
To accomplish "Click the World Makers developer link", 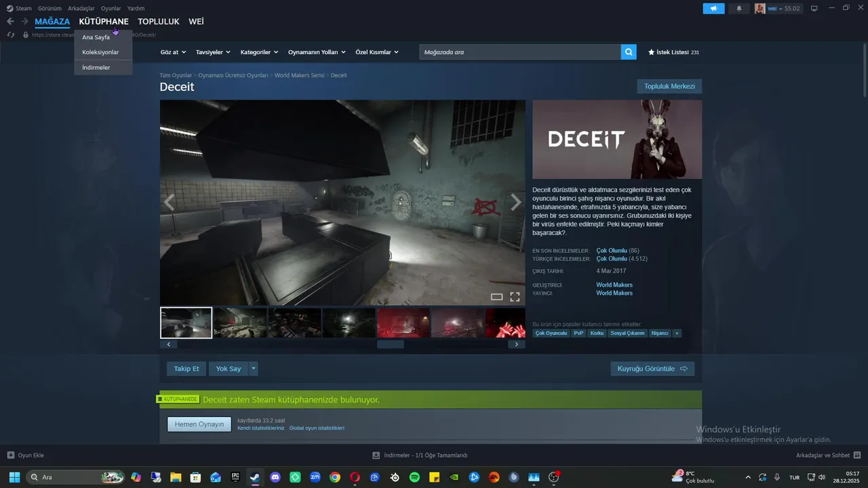I will pos(614,285).
